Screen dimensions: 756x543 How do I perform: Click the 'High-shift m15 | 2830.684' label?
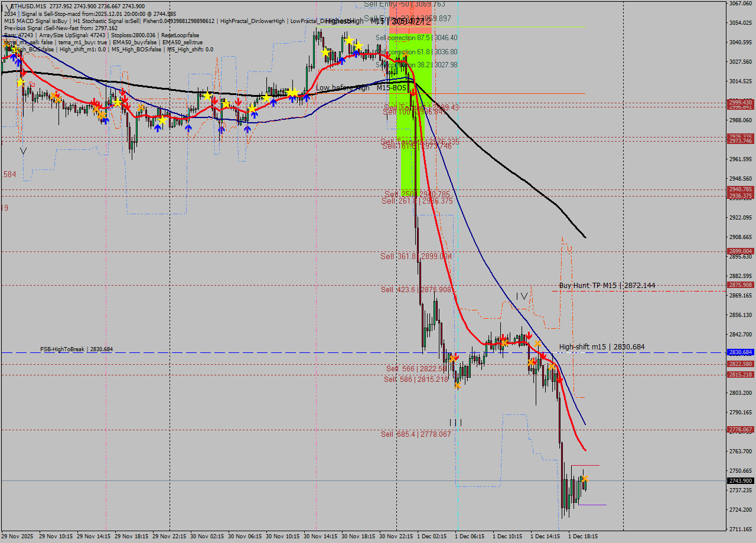[601, 347]
